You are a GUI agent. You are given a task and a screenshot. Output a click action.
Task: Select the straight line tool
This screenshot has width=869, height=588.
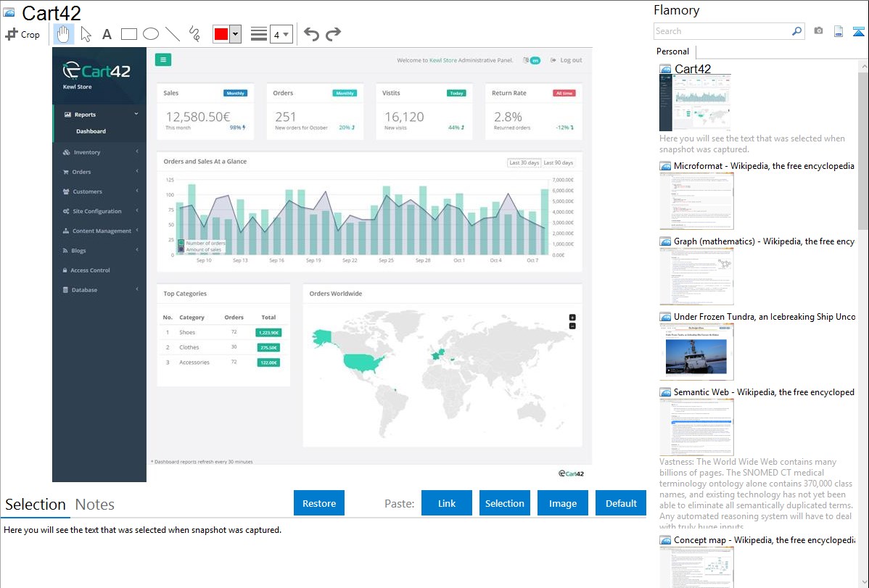(173, 34)
